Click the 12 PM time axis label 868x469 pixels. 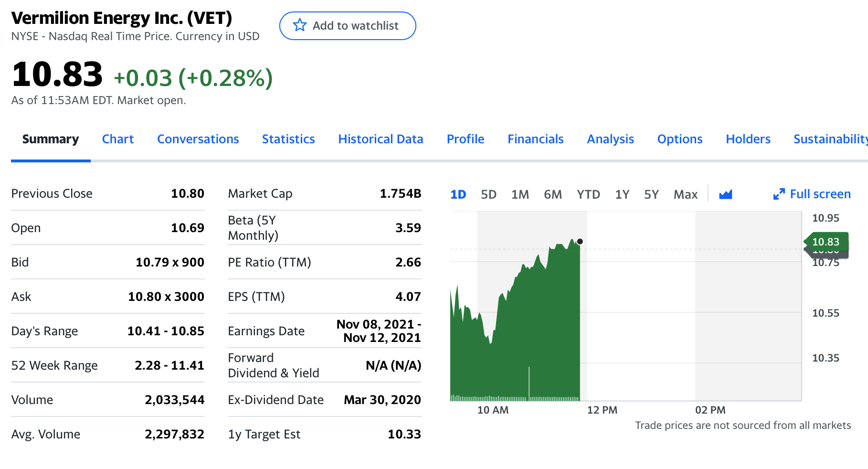[x=602, y=410]
